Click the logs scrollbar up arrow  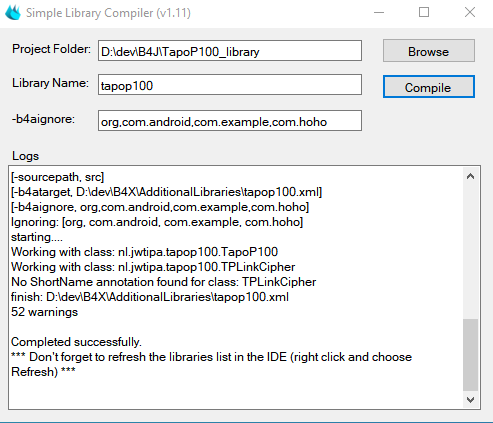click(x=470, y=176)
